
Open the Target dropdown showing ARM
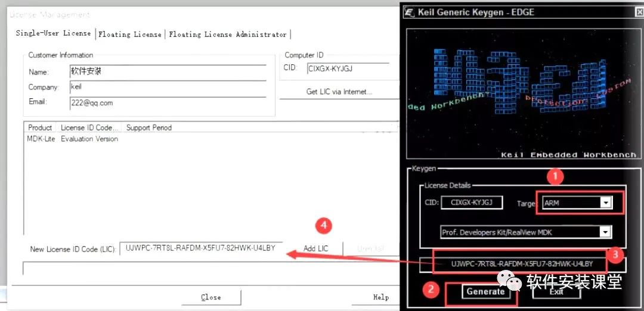pyautogui.click(x=577, y=203)
